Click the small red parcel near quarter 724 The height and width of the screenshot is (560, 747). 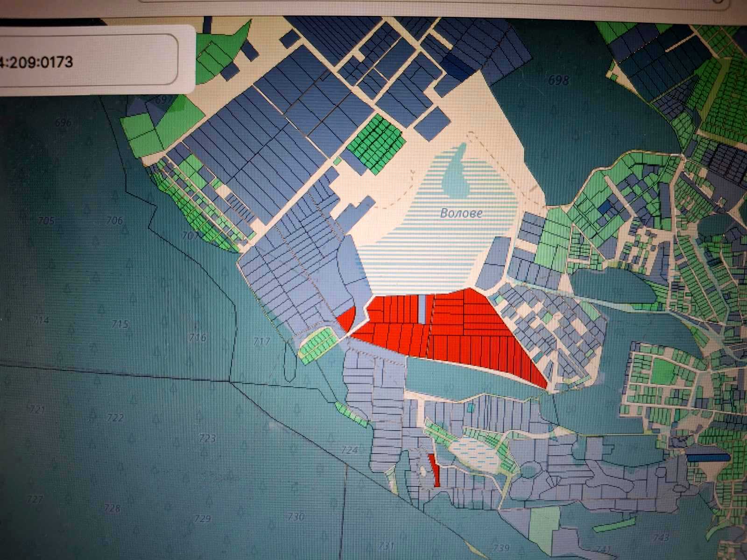click(434, 471)
